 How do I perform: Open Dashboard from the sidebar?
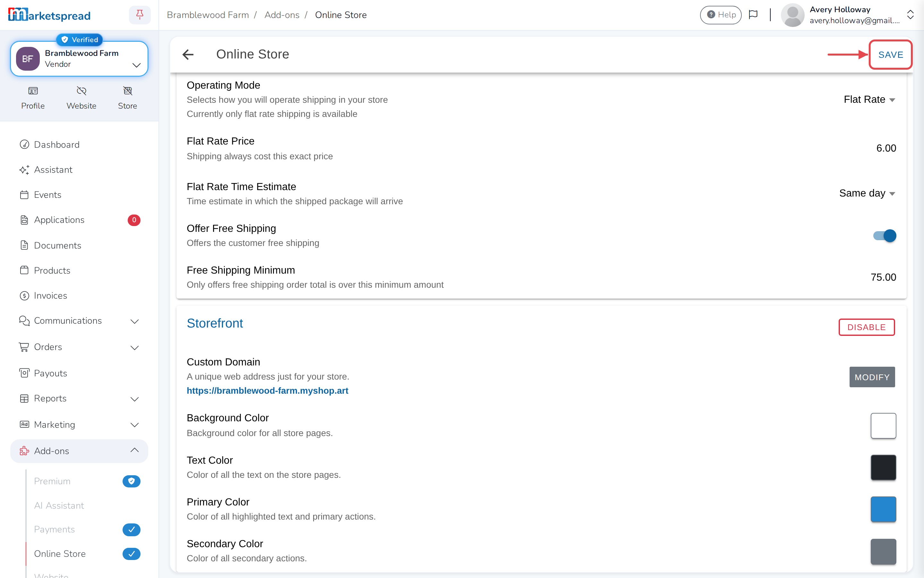(x=79, y=144)
